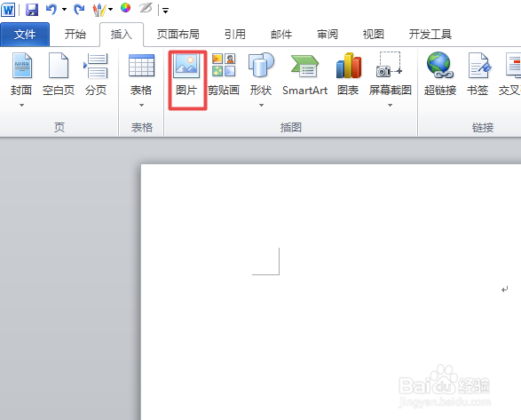
Task: Expand the 形状 shapes dropdown arrow
Action: point(261,106)
